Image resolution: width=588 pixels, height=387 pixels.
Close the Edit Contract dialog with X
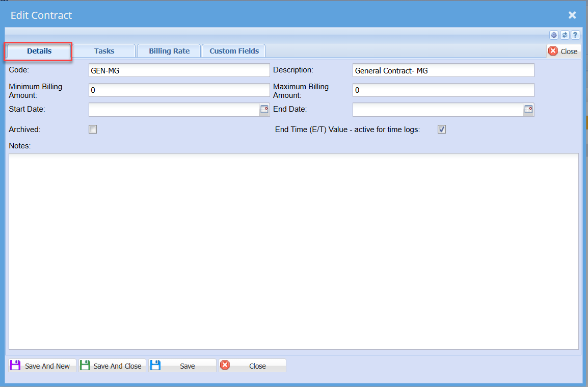point(572,15)
